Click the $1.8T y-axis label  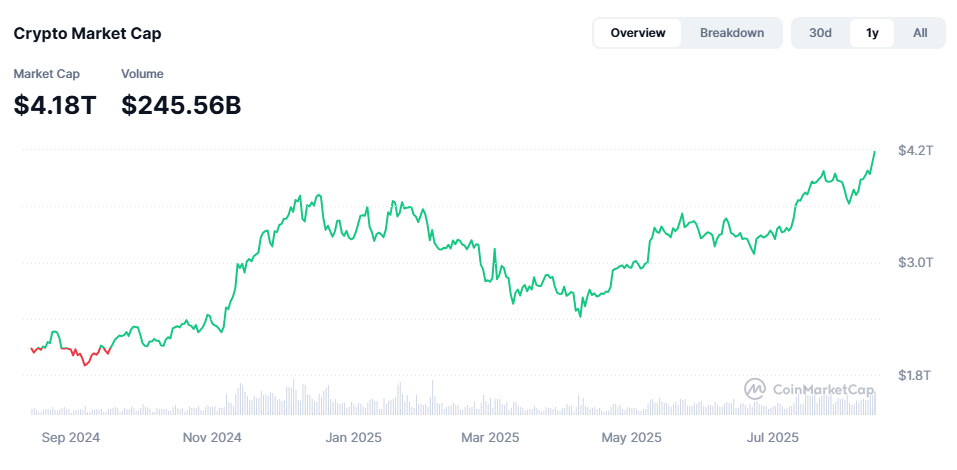pyautogui.click(x=915, y=375)
